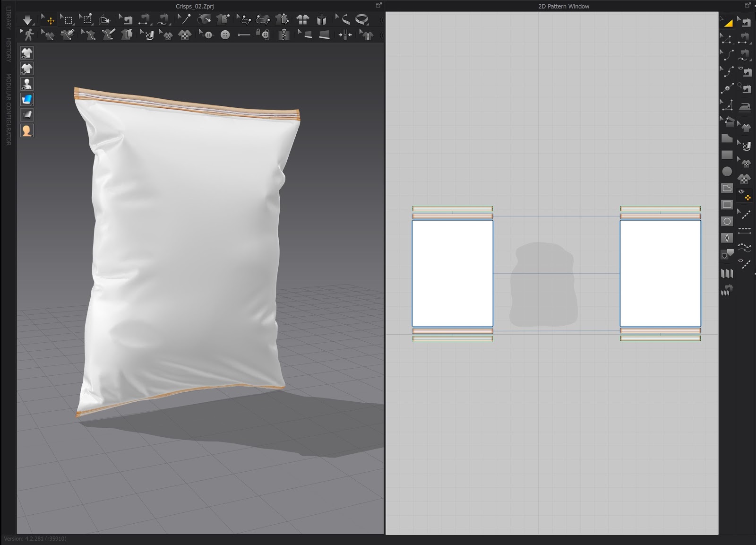Pick the solid Circle pattern tool
The image size is (756, 545).
click(727, 172)
